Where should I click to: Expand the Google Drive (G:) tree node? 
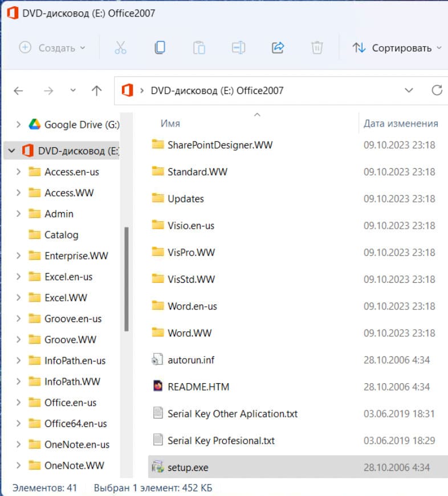(x=19, y=124)
